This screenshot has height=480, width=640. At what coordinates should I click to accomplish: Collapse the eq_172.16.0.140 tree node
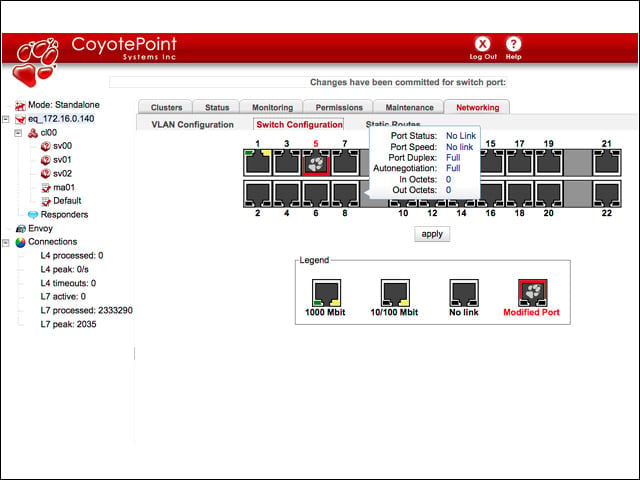[x=6, y=119]
